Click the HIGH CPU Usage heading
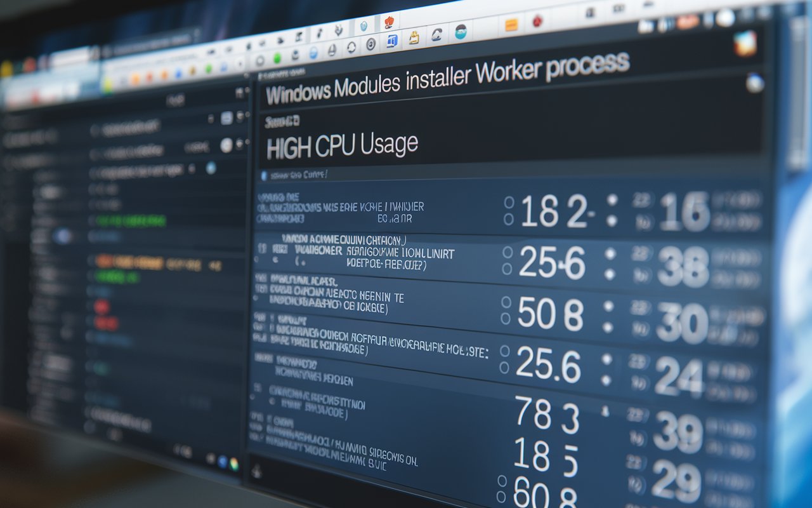Viewport: 812px width, 508px height. coord(342,147)
